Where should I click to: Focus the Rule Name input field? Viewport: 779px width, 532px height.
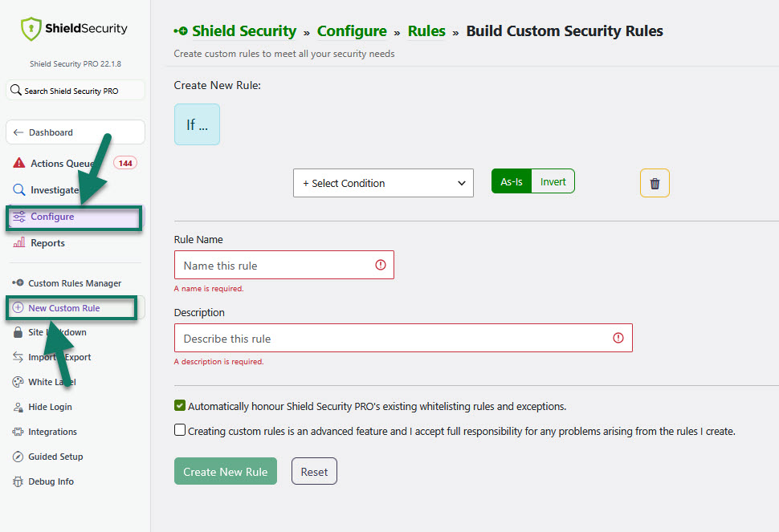pos(284,265)
